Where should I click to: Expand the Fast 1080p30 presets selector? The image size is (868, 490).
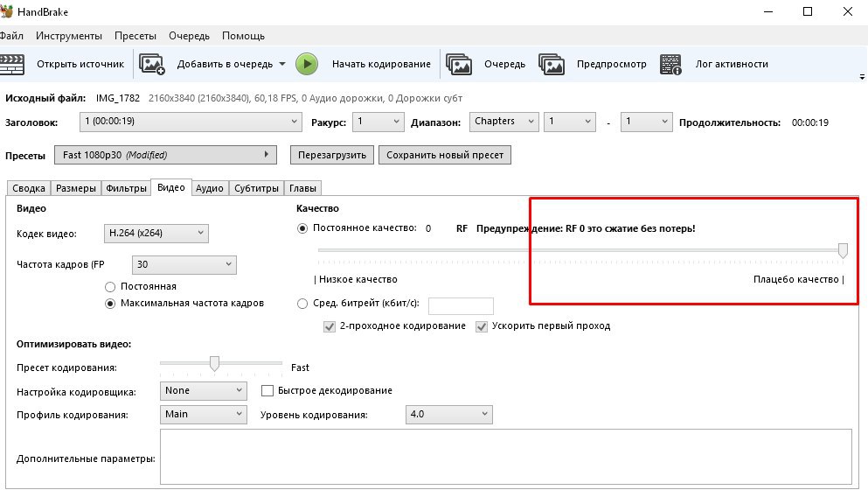[x=165, y=155]
